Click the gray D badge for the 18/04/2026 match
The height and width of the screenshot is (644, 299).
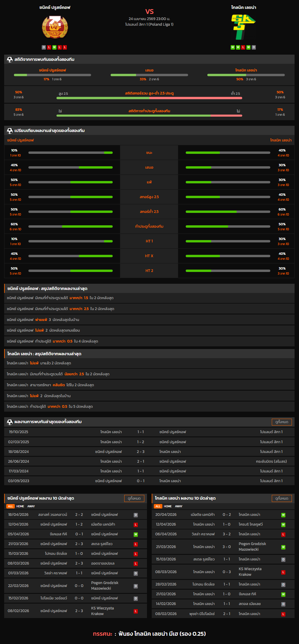pyautogui.click(x=136, y=515)
